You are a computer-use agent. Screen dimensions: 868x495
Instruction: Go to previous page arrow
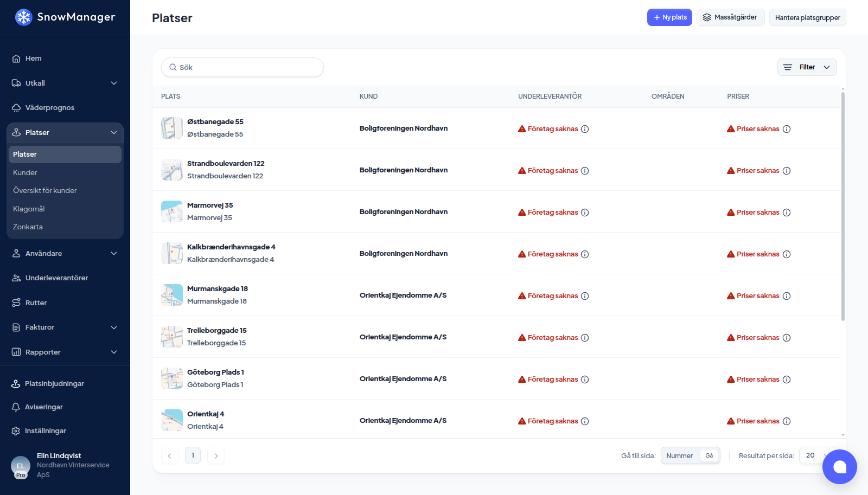(x=169, y=455)
